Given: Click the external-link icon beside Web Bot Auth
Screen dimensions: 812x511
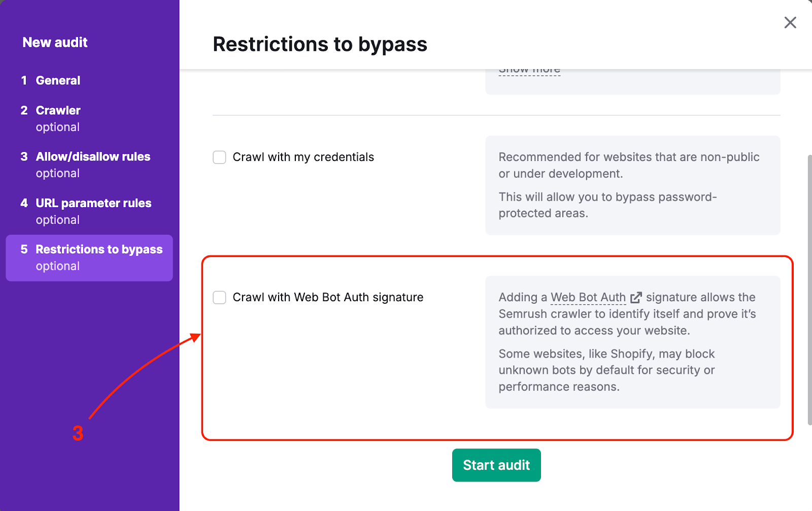Looking at the screenshot, I should click(x=637, y=297).
